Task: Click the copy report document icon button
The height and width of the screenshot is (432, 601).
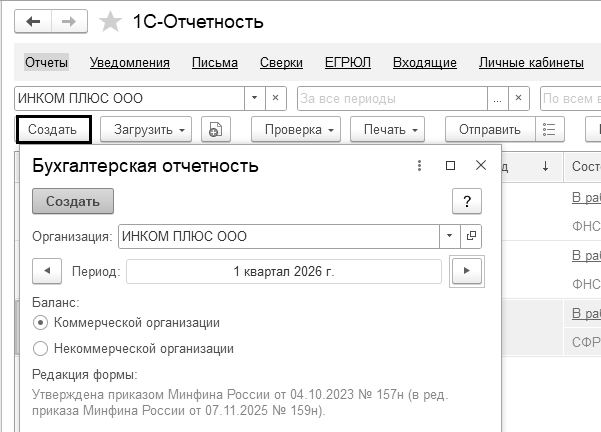Action: (216, 130)
